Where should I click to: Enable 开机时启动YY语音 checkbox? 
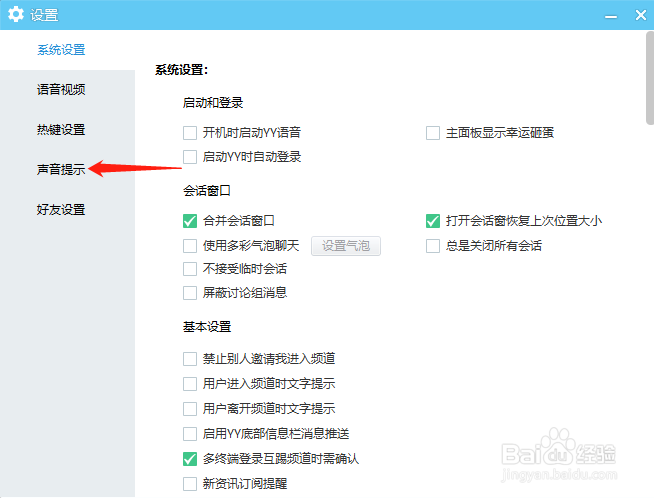pyautogui.click(x=190, y=133)
